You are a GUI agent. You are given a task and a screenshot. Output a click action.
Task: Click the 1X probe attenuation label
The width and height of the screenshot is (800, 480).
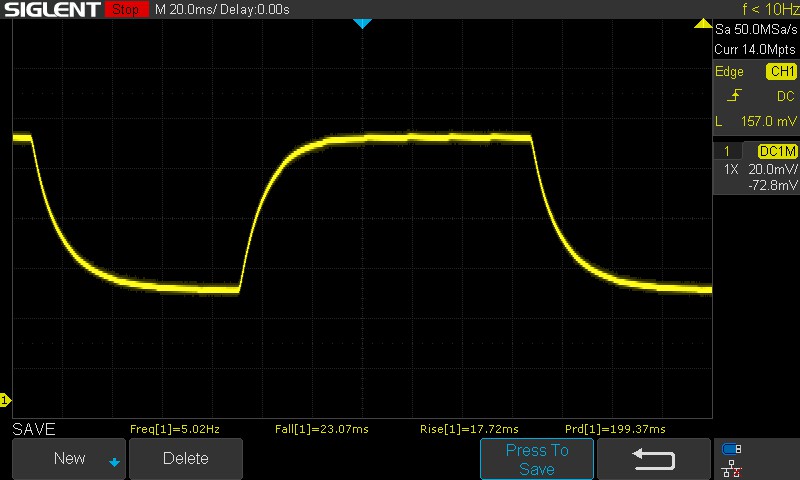tap(731, 169)
